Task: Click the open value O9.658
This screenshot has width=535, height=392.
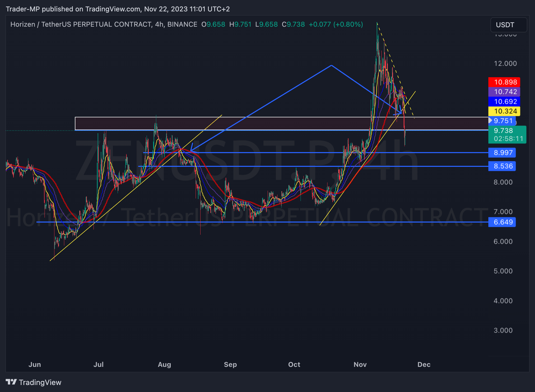Action: click(x=213, y=24)
